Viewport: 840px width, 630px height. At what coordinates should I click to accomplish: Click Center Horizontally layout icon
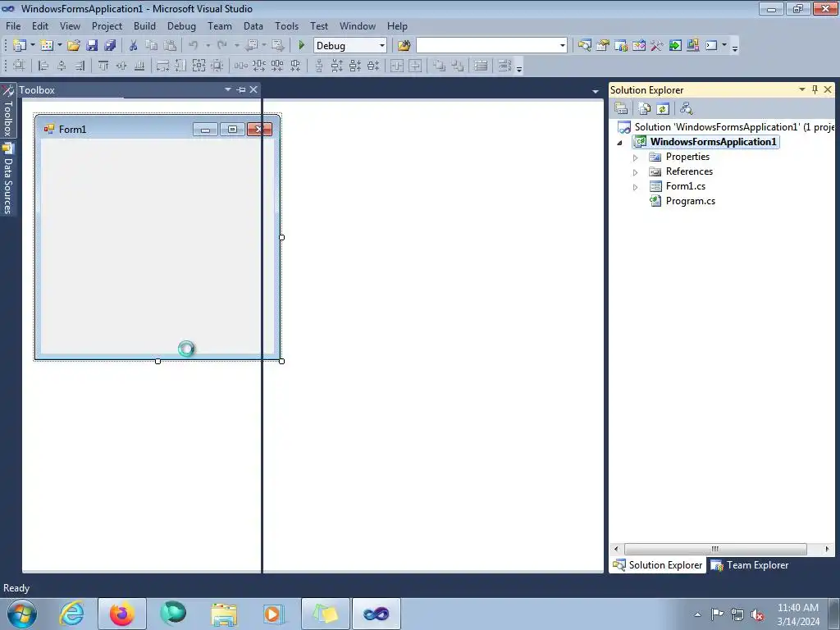click(x=396, y=66)
